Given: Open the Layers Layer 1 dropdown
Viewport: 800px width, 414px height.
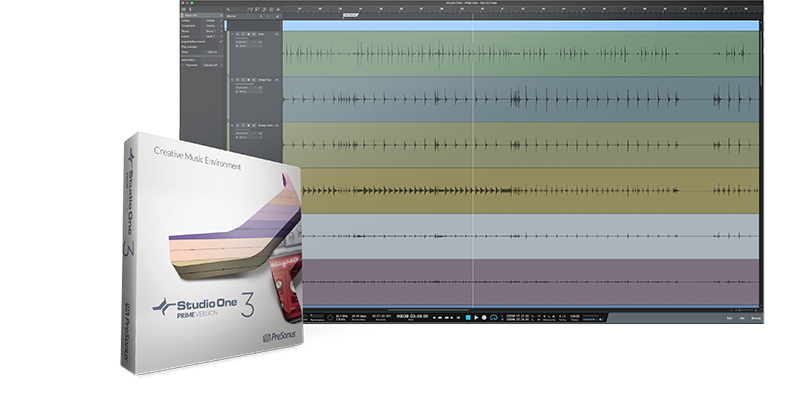Looking at the screenshot, I should [212, 36].
